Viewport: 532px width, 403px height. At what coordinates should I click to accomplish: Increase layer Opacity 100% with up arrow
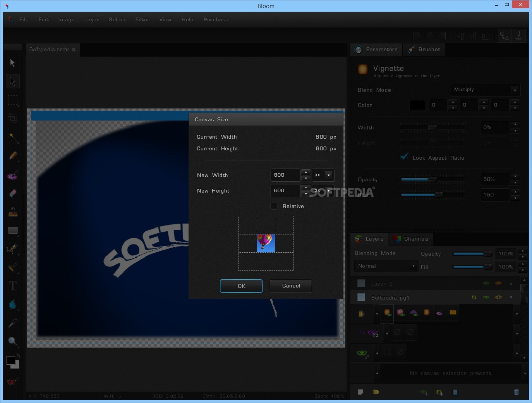tap(523, 250)
